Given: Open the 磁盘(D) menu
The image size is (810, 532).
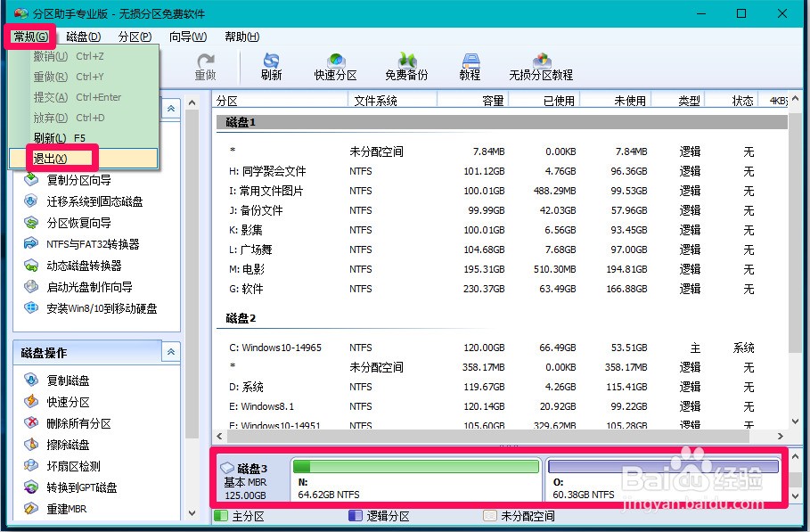Looking at the screenshot, I should pos(82,37).
